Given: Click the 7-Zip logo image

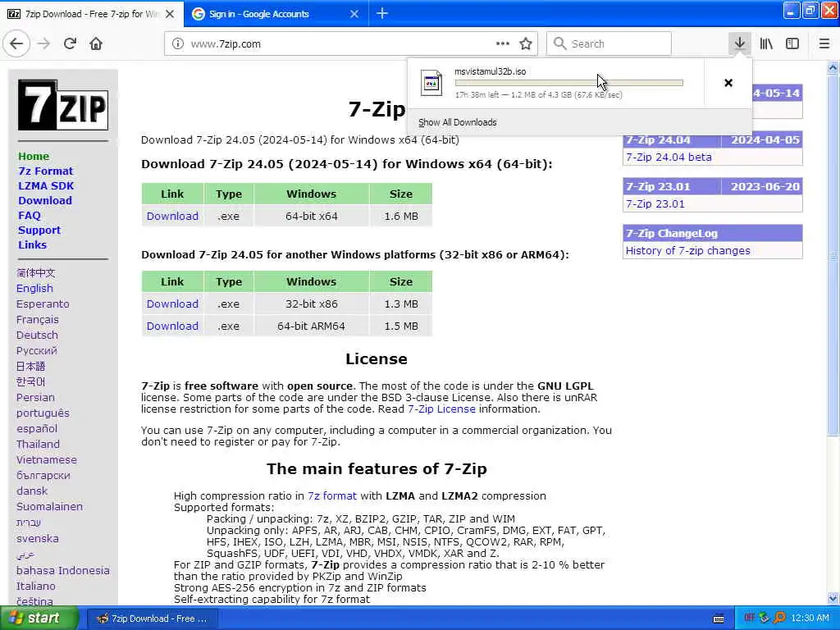Looking at the screenshot, I should [63, 105].
